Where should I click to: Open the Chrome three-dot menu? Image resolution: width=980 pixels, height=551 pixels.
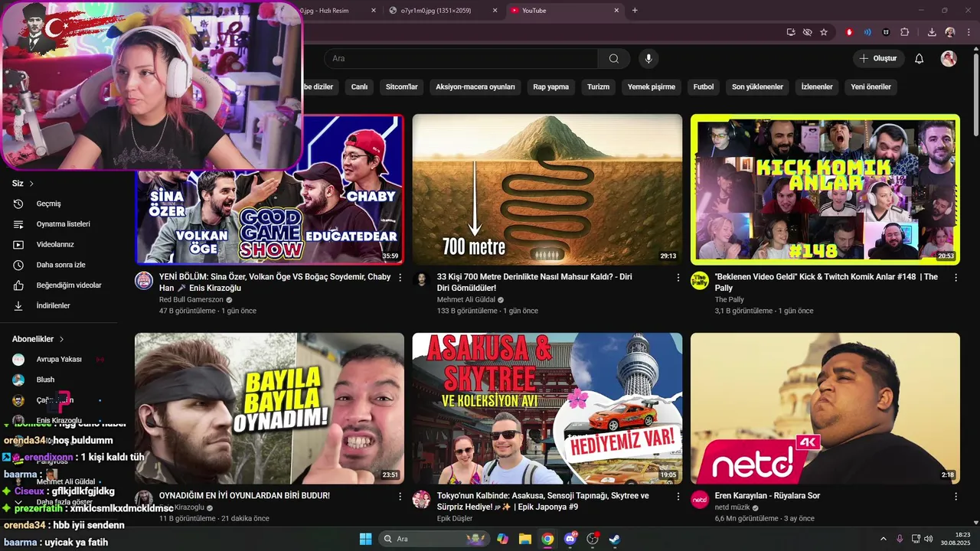[968, 32]
